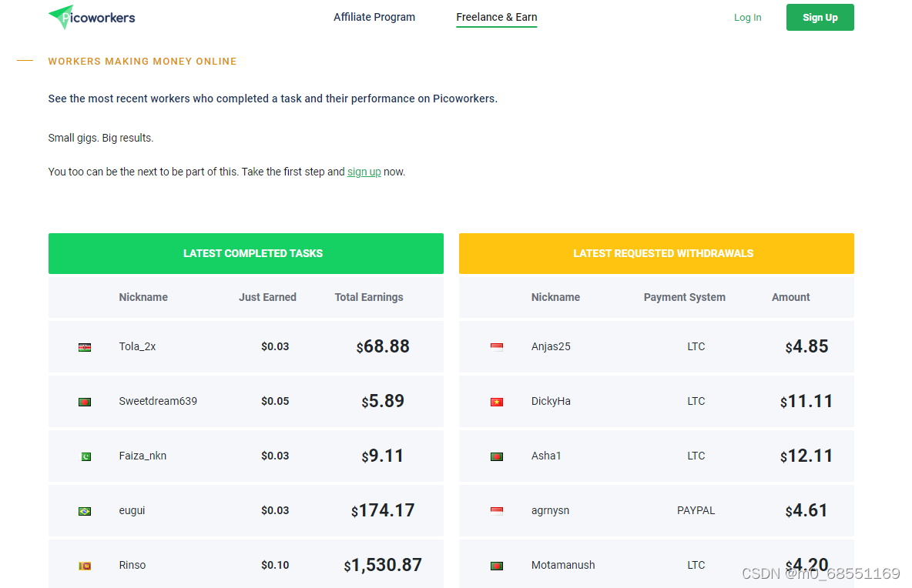Click the Workers Making Money Online heading
Screen dimensions: 912x588
point(142,62)
